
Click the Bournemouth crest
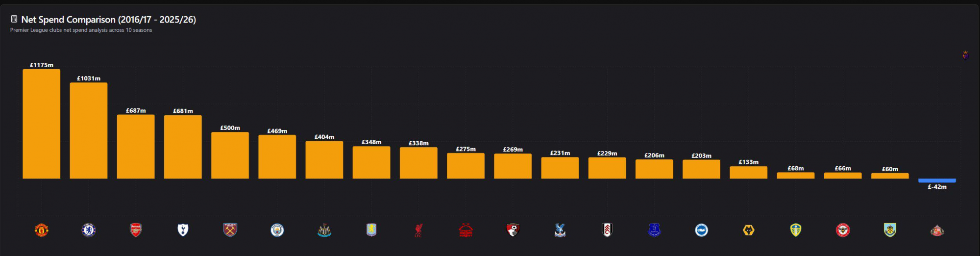(x=513, y=230)
